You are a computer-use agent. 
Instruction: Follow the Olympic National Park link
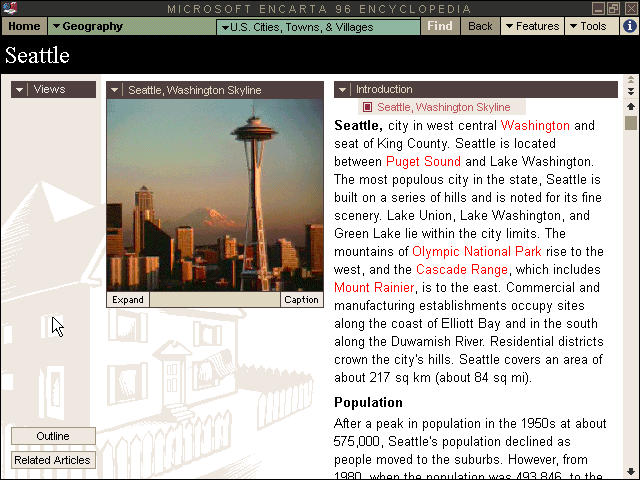tap(477, 251)
